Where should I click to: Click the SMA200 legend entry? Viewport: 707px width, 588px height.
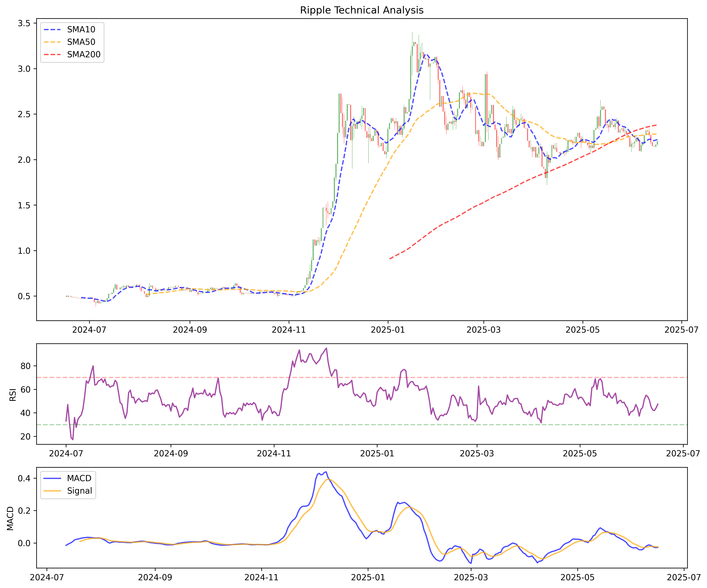pyautogui.click(x=83, y=55)
